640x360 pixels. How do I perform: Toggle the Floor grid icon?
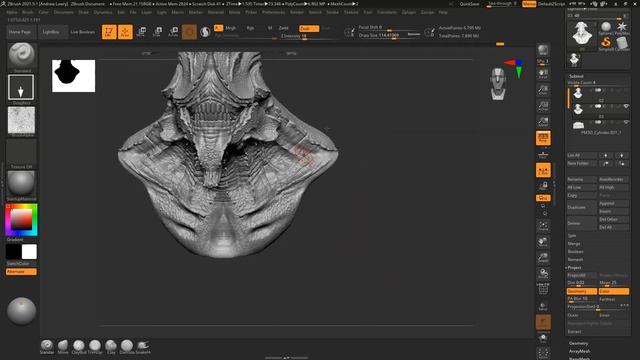pos(543,154)
